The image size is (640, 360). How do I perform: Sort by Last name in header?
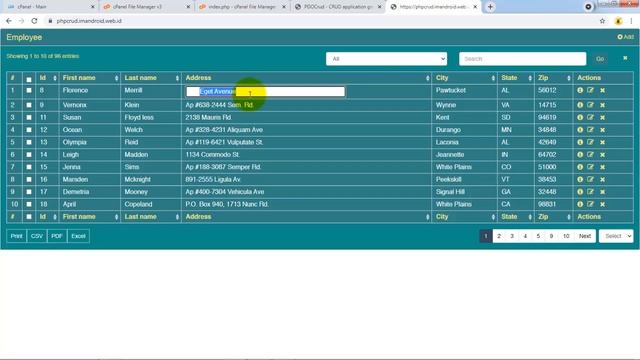151,78
